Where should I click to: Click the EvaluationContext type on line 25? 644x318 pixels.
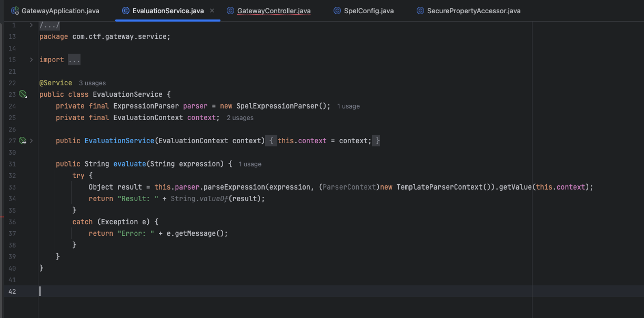148,117
